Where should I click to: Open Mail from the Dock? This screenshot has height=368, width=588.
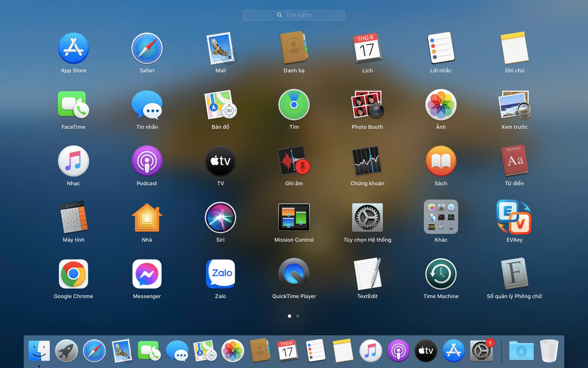click(122, 351)
